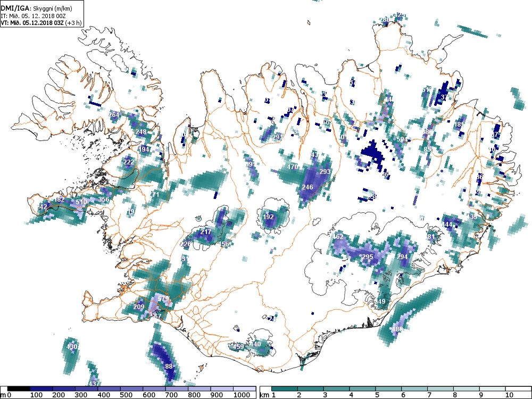Click the 'km' unit label of the right scale
Viewport: 532px width, 399px height.
[x=264, y=395]
